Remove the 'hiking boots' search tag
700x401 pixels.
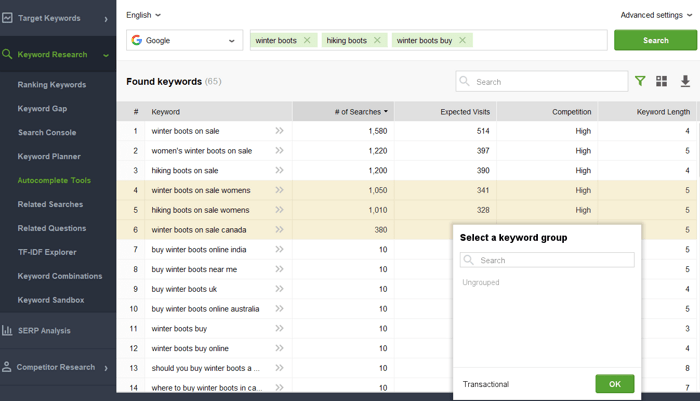(377, 40)
